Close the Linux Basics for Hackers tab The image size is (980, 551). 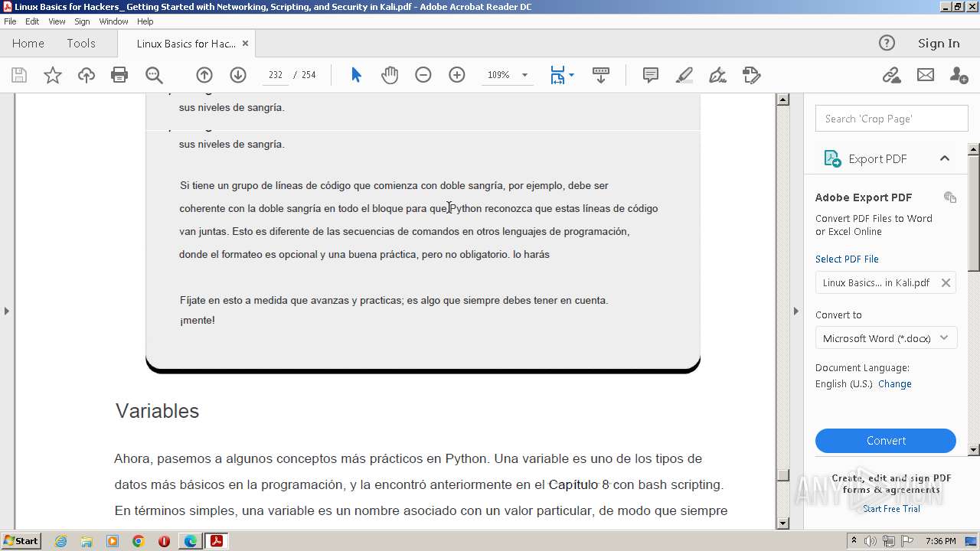245,44
